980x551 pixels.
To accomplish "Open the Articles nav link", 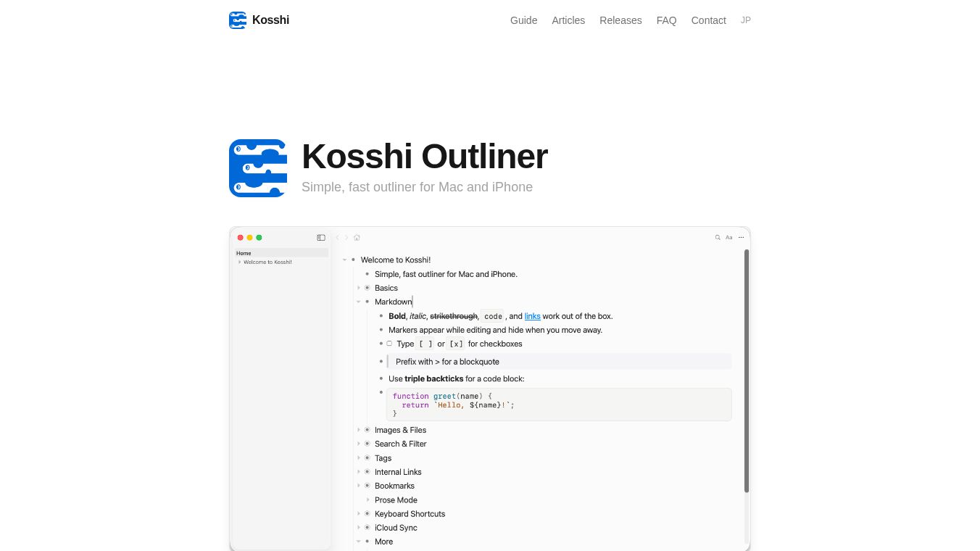I will pos(568,20).
